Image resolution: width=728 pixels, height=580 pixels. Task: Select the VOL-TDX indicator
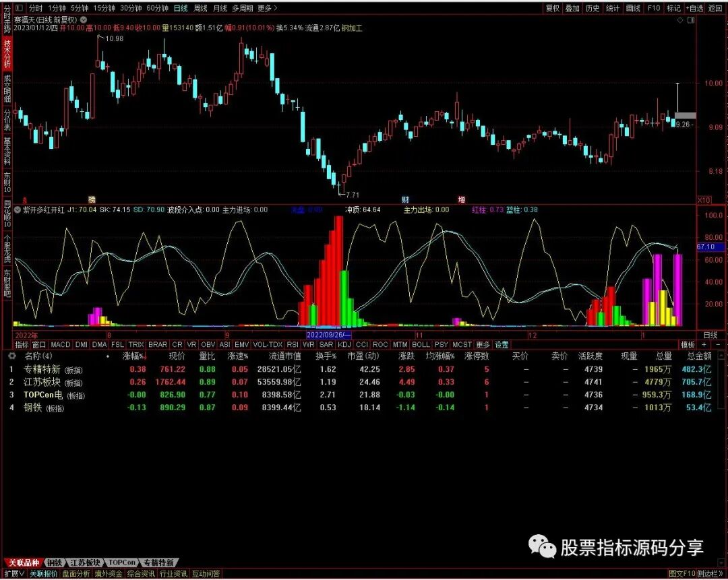[268, 345]
